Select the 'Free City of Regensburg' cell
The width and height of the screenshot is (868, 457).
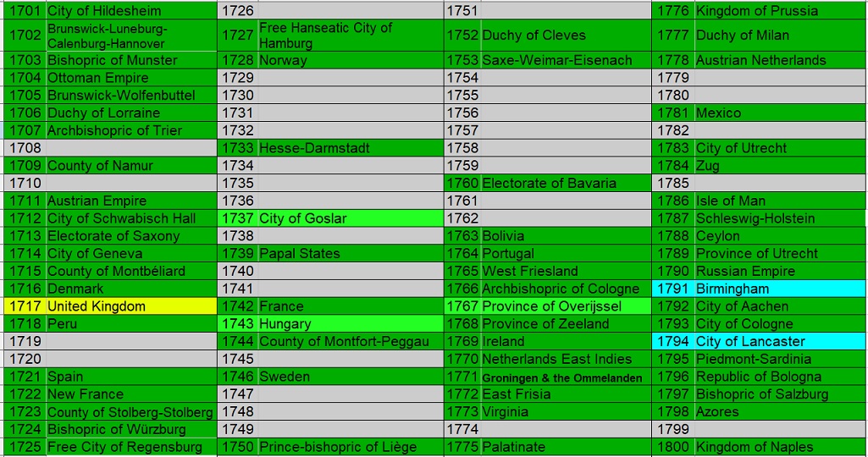(131, 447)
